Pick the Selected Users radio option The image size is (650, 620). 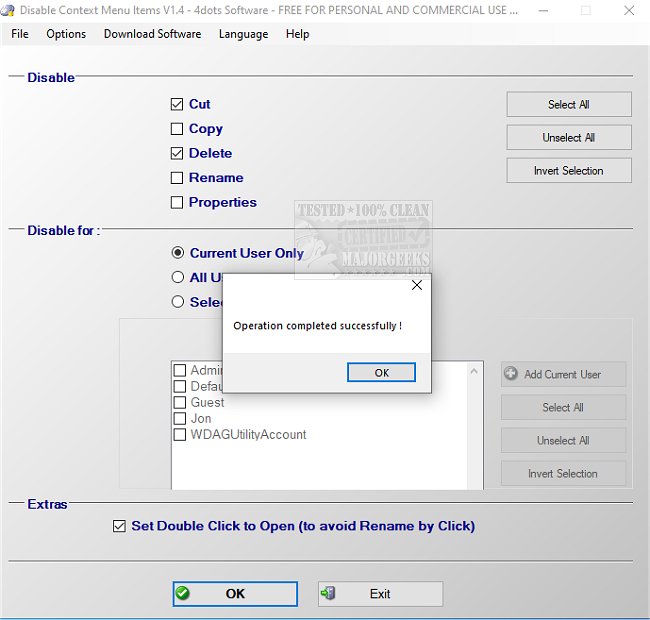pos(178,302)
